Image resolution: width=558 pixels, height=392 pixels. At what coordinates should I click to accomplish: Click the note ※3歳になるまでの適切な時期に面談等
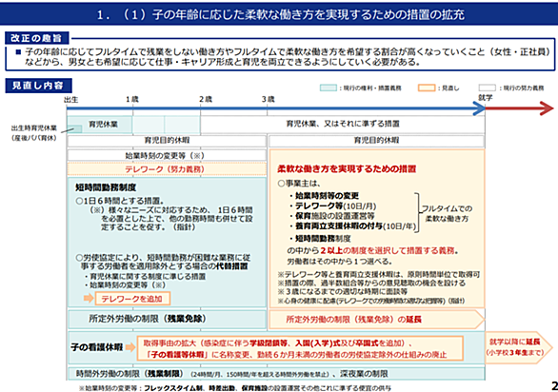[x=343, y=292]
